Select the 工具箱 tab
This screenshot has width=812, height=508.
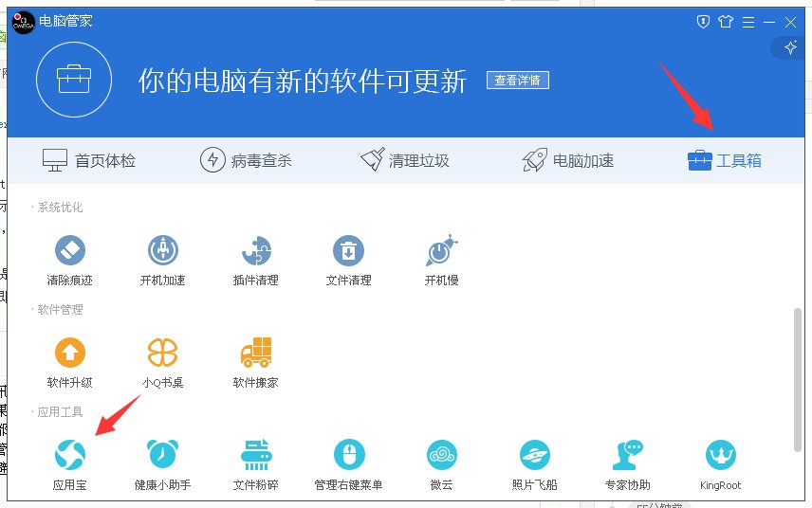pyautogui.click(x=725, y=160)
